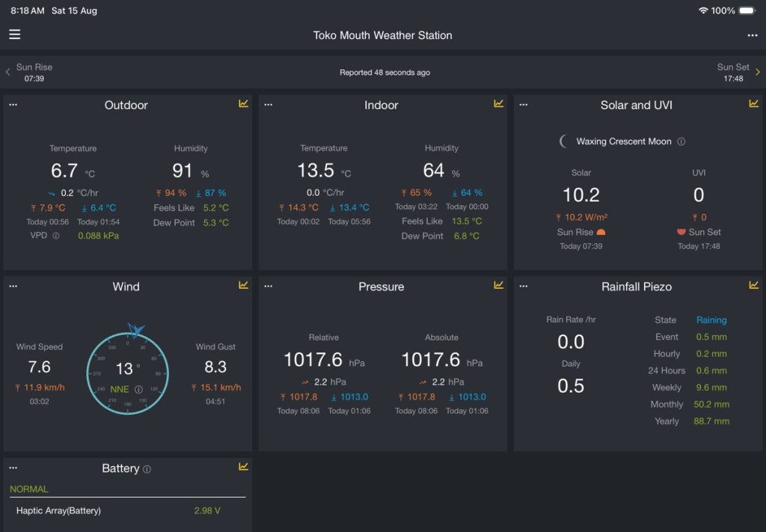Open the Indoor panel graph icon
This screenshot has width=766, height=532.
(x=498, y=103)
